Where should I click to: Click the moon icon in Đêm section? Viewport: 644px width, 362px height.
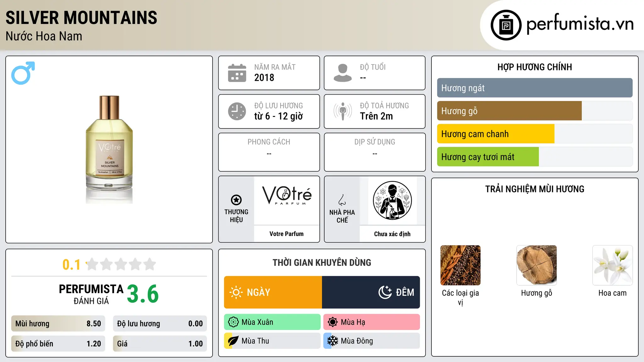(385, 292)
